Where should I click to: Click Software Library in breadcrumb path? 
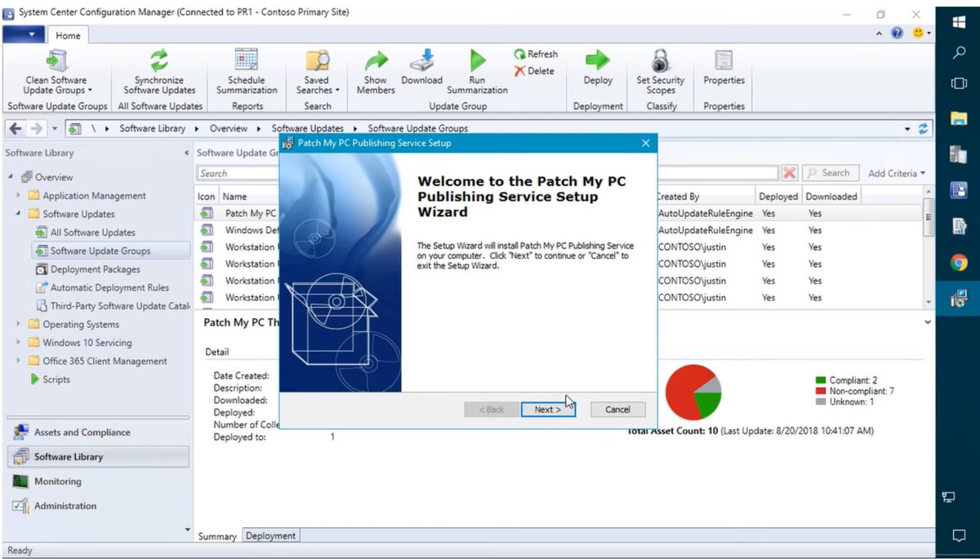tap(153, 129)
